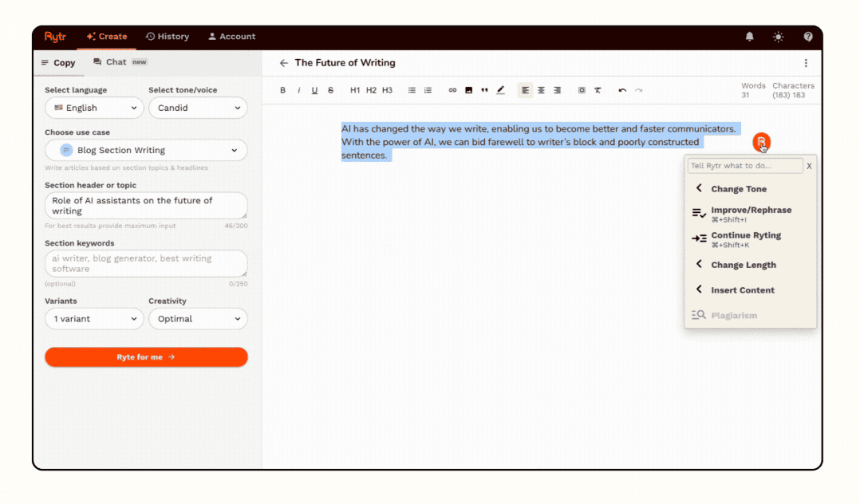
Task: Insert a link
Action: [x=452, y=90]
